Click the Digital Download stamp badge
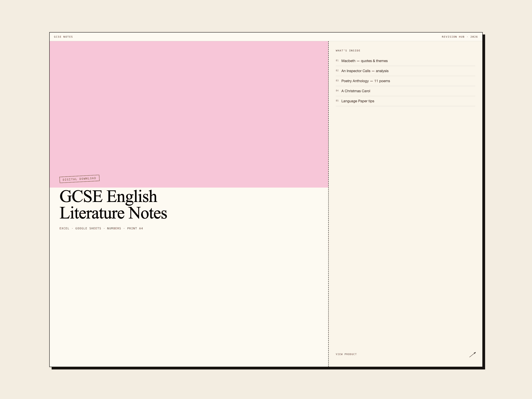The width and height of the screenshot is (532, 399). point(79,179)
